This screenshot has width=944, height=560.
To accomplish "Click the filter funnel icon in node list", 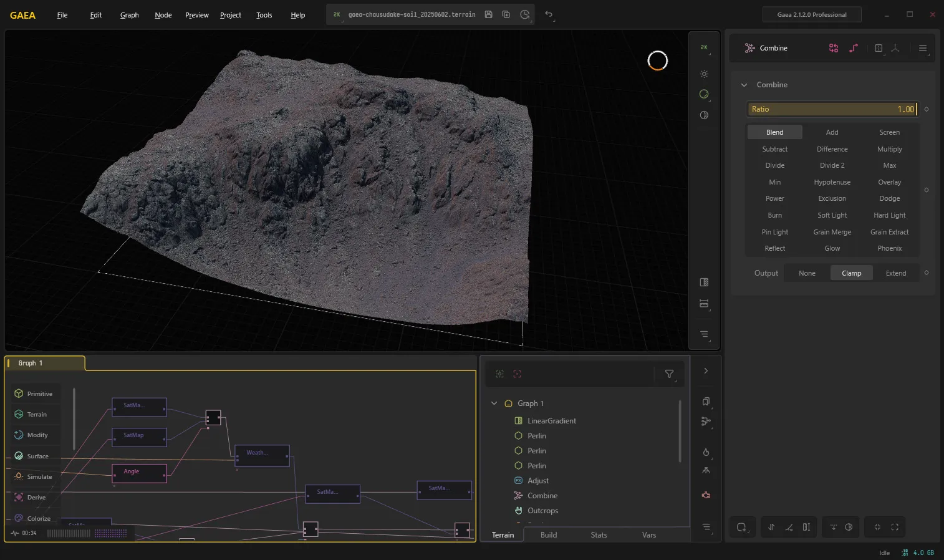I will pyautogui.click(x=669, y=374).
